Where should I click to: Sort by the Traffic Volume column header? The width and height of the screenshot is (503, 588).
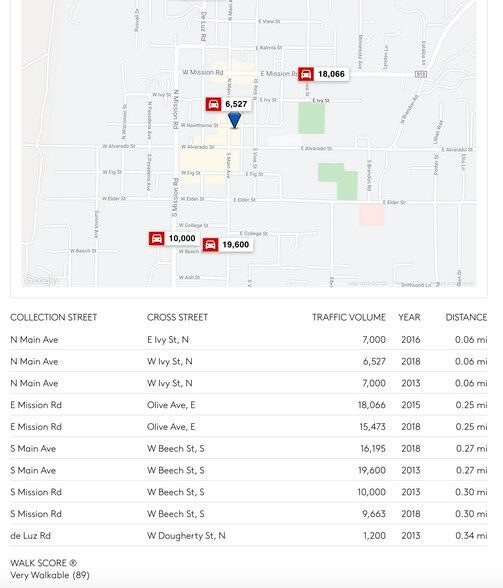click(x=349, y=317)
